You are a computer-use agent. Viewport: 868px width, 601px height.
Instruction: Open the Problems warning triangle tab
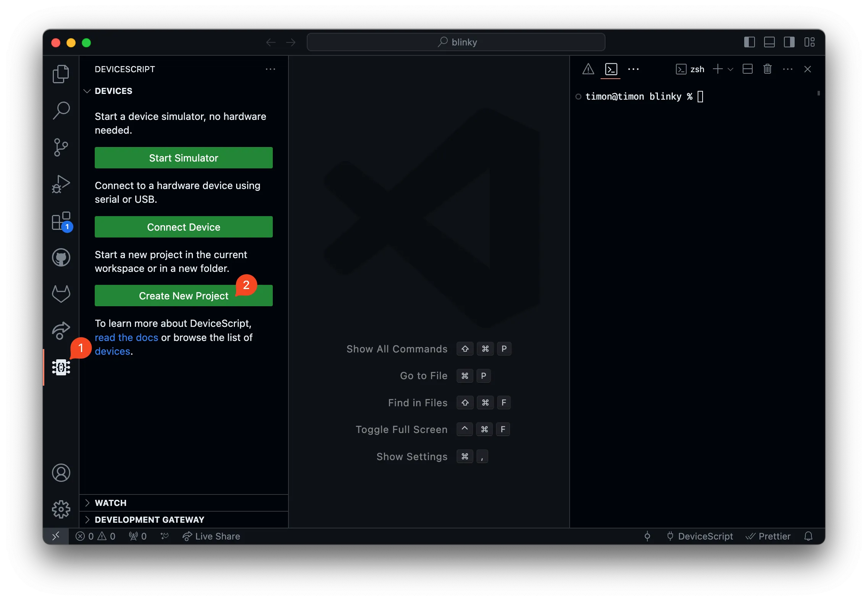[x=588, y=69]
